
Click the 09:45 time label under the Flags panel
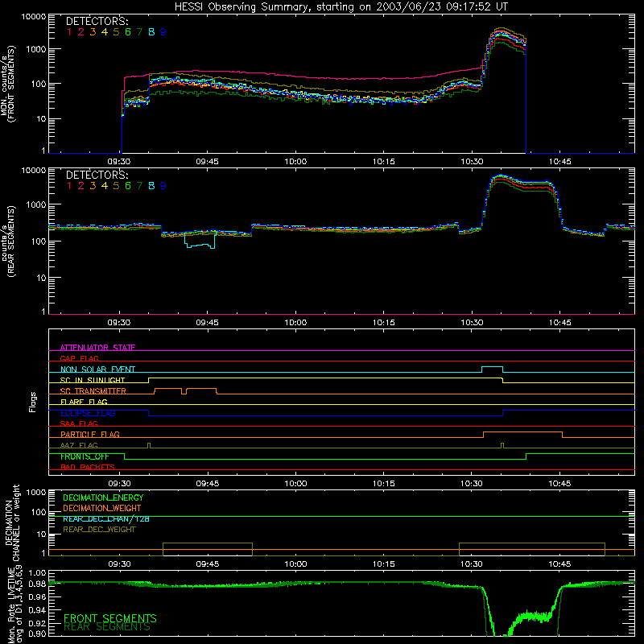click(x=208, y=484)
